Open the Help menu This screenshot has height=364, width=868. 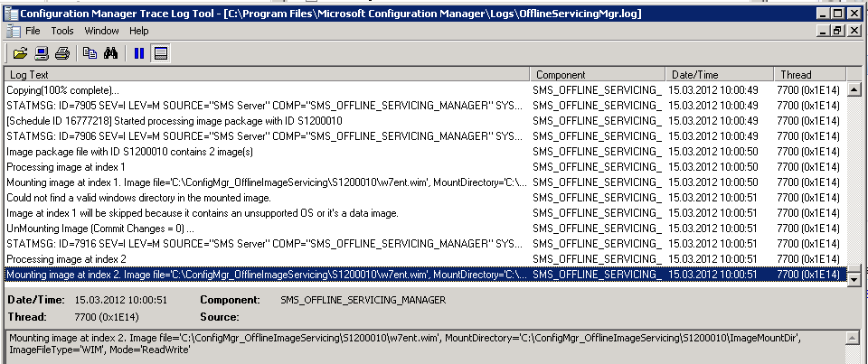pyautogui.click(x=139, y=31)
